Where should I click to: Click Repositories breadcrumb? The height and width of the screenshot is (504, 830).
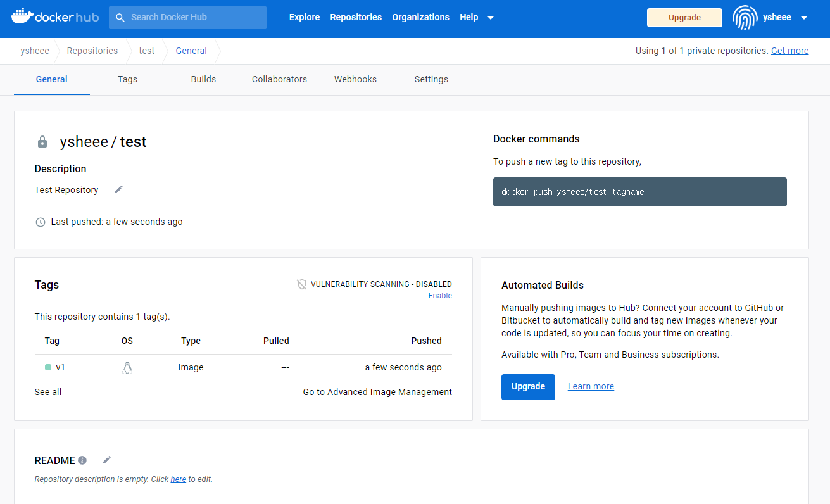point(92,51)
